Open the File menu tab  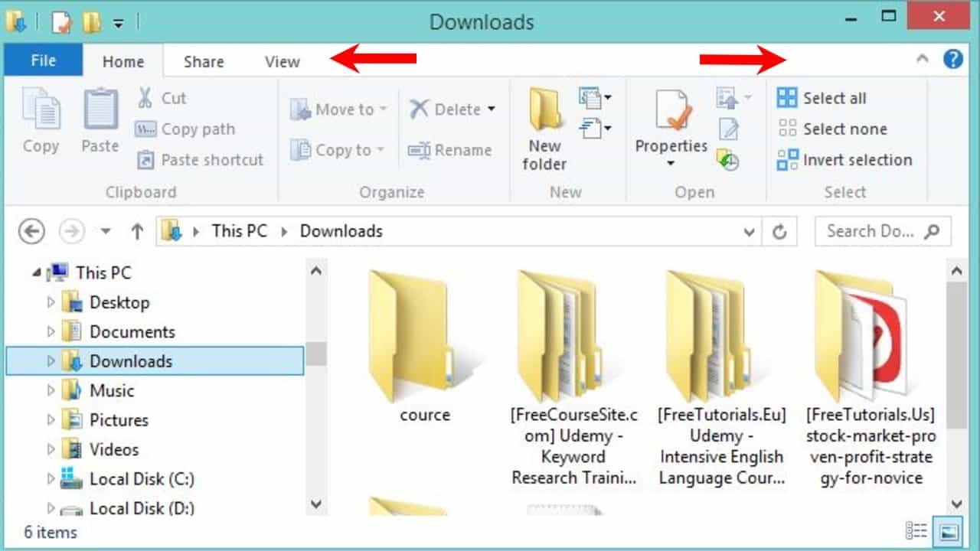pyautogui.click(x=43, y=61)
